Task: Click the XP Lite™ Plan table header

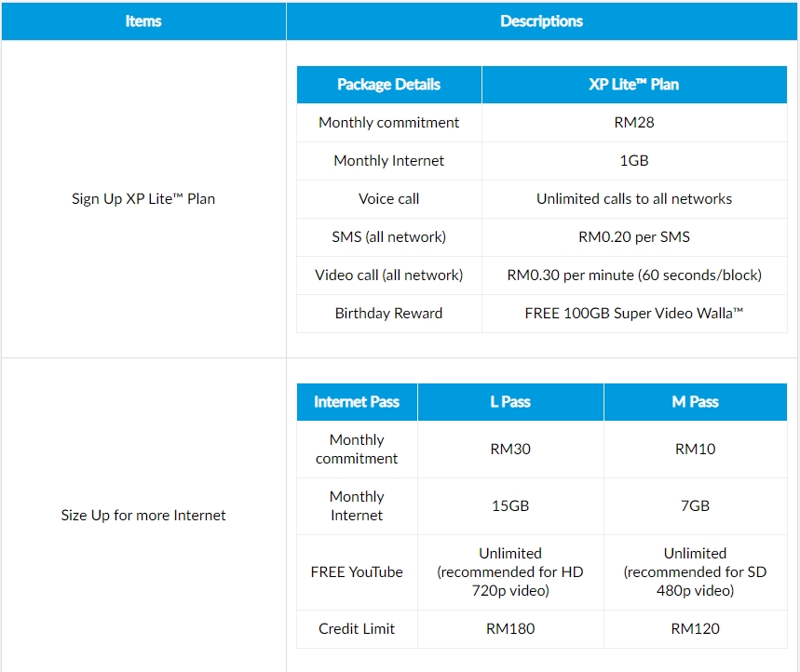Action: (x=633, y=85)
